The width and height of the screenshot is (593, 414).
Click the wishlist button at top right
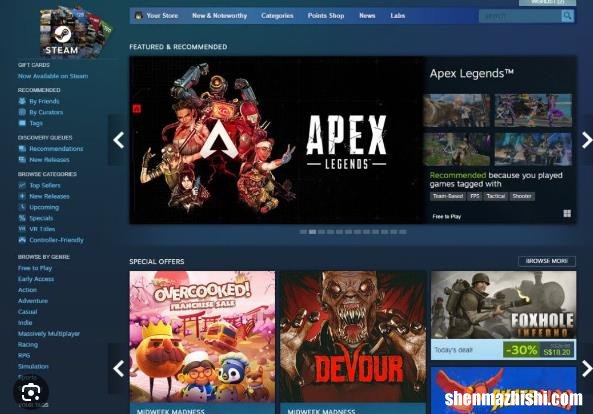coord(548,2)
